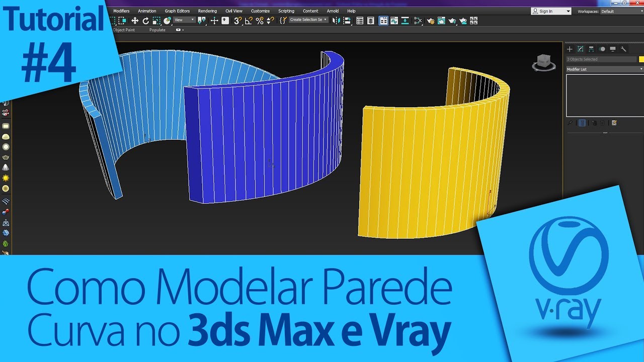Viewport: 644px width, 362px height.
Task: Open the Create Selection Set dropdown
Action: click(x=308, y=20)
